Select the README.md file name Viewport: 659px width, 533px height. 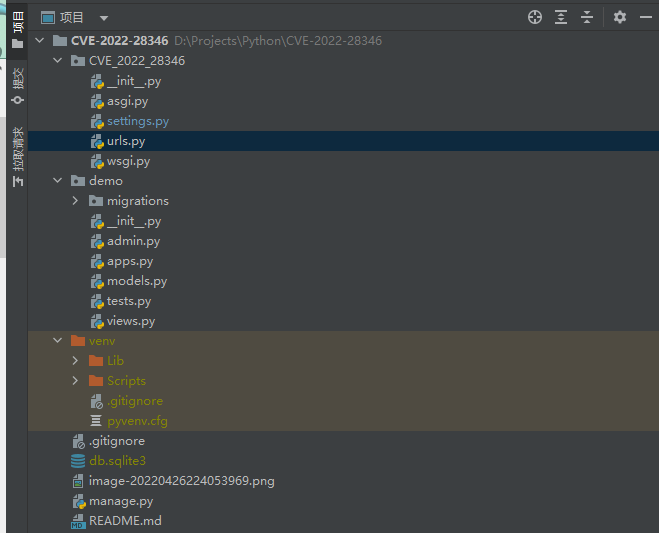pos(125,521)
